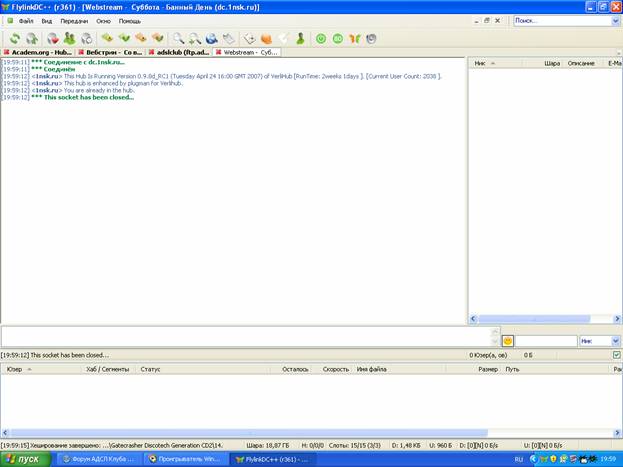The width and height of the screenshot is (623, 467).
Task: Click the user list horizontal scrollbar
Action: (x=534, y=319)
